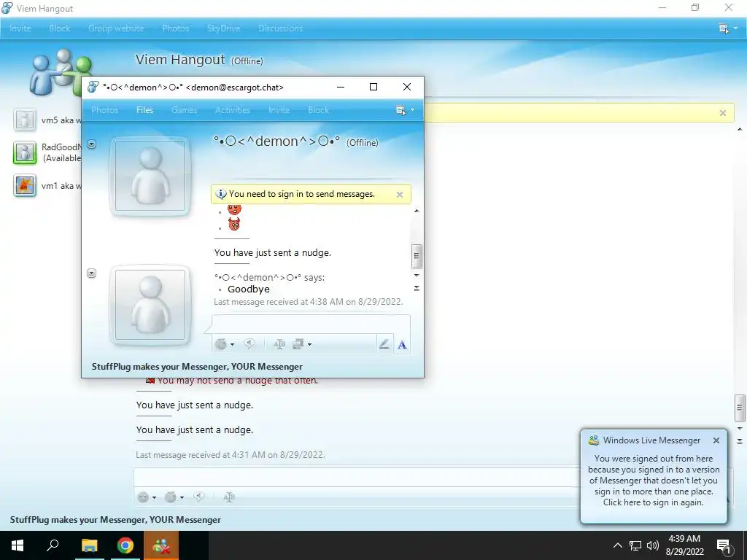Click the wink icon in demon chat toolbar

[221, 344]
